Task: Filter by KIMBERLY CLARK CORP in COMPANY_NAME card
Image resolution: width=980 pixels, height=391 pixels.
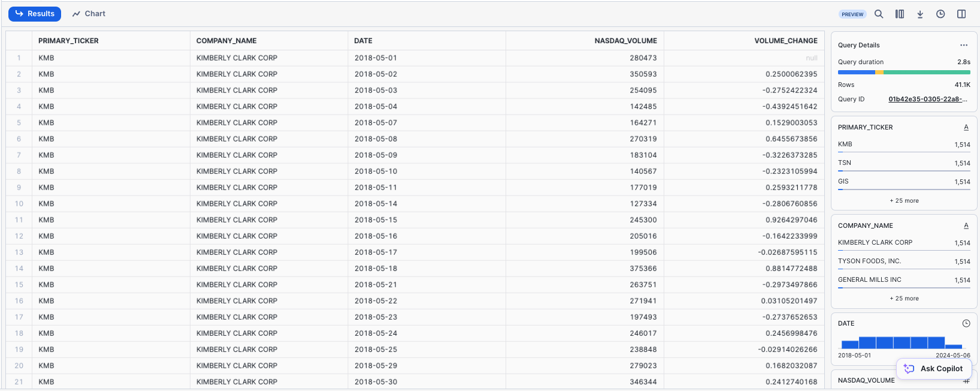Action: tap(904, 243)
